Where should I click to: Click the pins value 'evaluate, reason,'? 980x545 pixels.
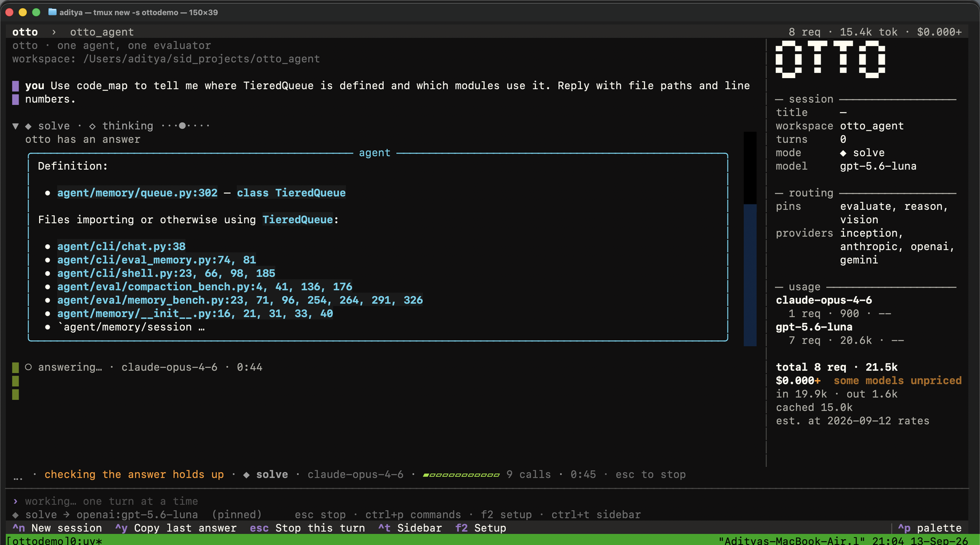click(894, 206)
